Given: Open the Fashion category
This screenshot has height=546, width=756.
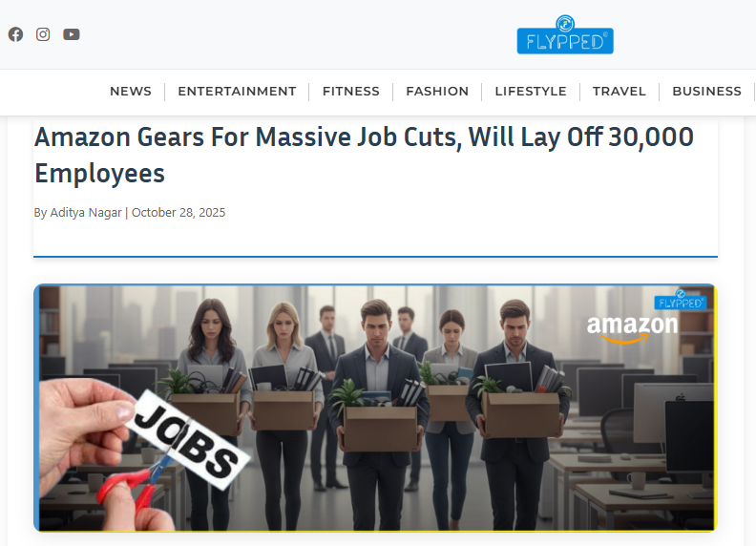Looking at the screenshot, I should click(437, 92).
